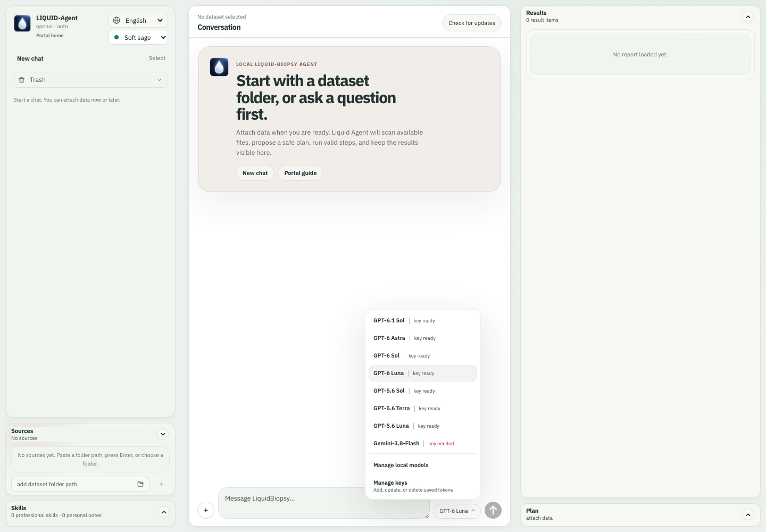The height and width of the screenshot is (532, 766).
Task: Select GPT-6 Astra model
Action: [423, 338]
